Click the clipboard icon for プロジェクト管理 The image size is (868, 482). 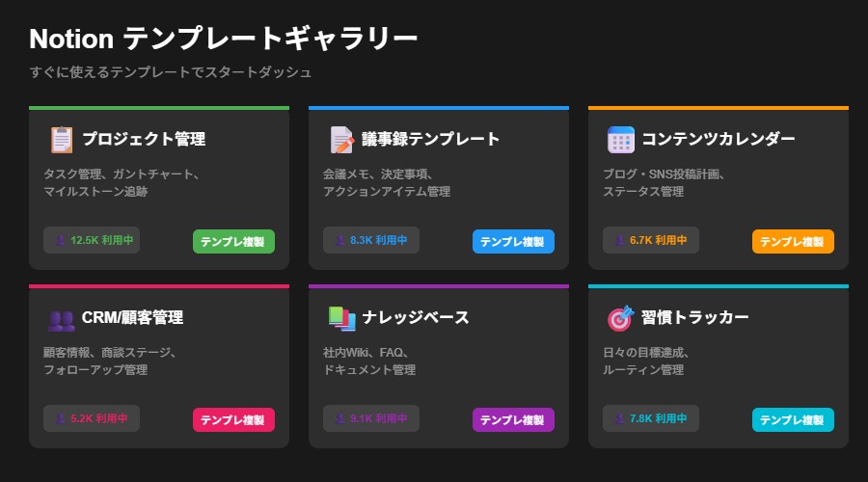click(61, 140)
